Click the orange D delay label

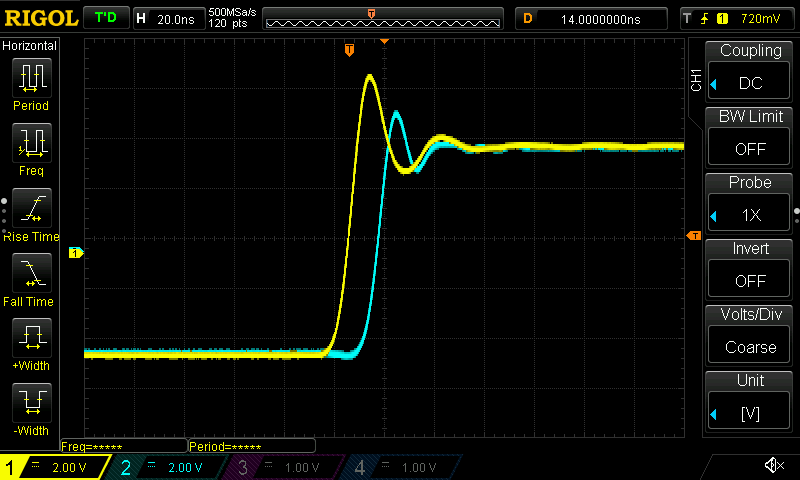528,19
